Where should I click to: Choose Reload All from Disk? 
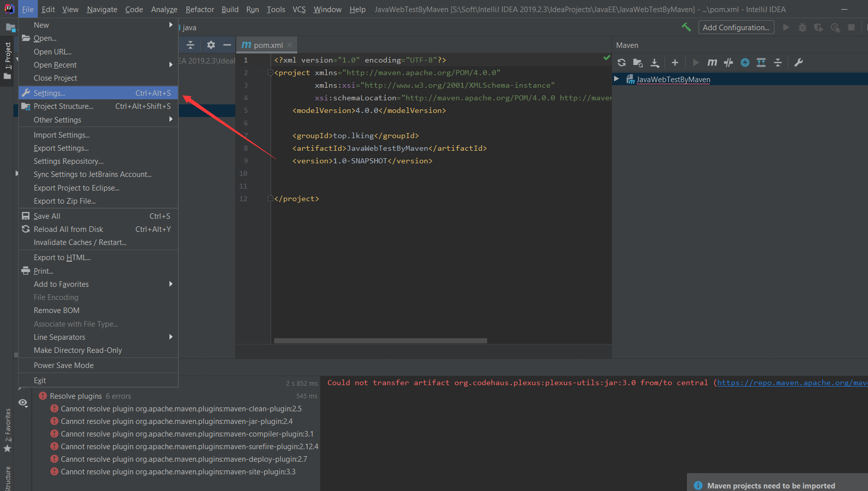tap(98, 229)
